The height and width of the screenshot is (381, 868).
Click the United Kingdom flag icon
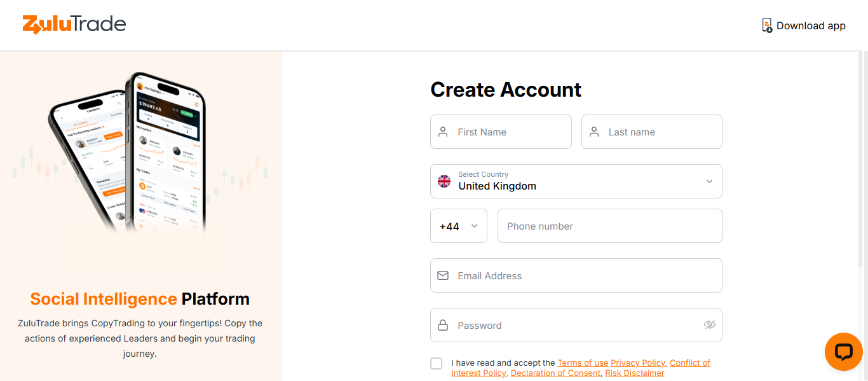[444, 181]
